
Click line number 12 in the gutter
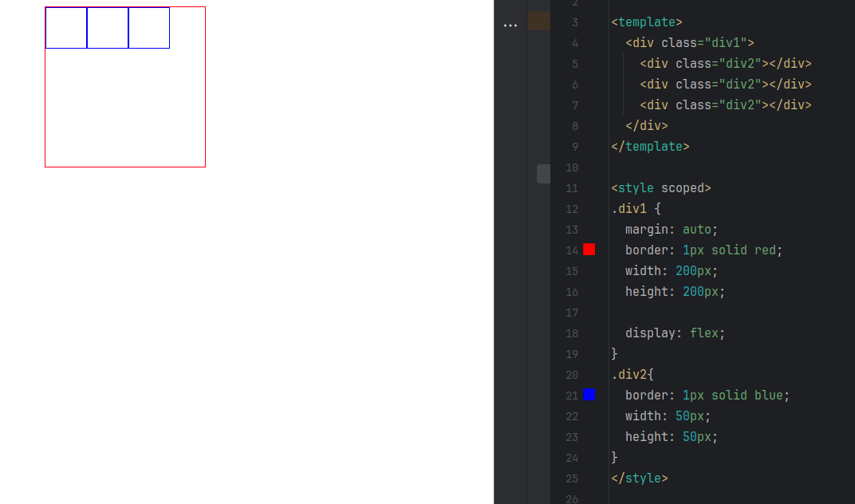[571, 209]
